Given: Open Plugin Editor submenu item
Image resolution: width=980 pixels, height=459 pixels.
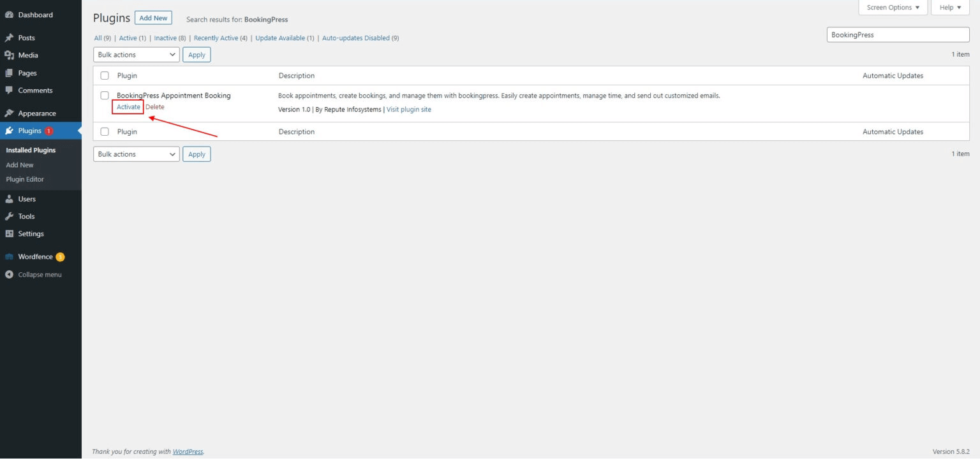Looking at the screenshot, I should point(25,180).
